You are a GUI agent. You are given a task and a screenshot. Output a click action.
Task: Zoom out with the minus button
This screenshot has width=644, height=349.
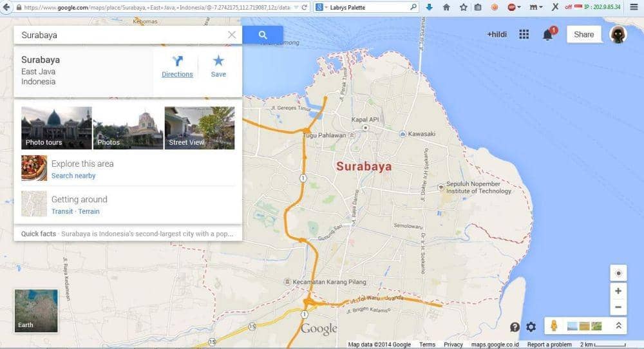click(x=618, y=307)
